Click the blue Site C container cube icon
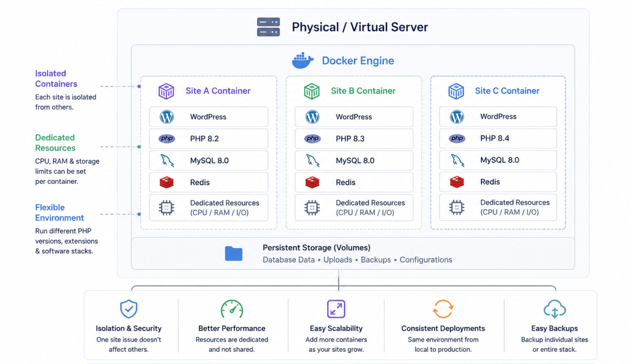Screen dimensions: 629x364 pos(456,91)
